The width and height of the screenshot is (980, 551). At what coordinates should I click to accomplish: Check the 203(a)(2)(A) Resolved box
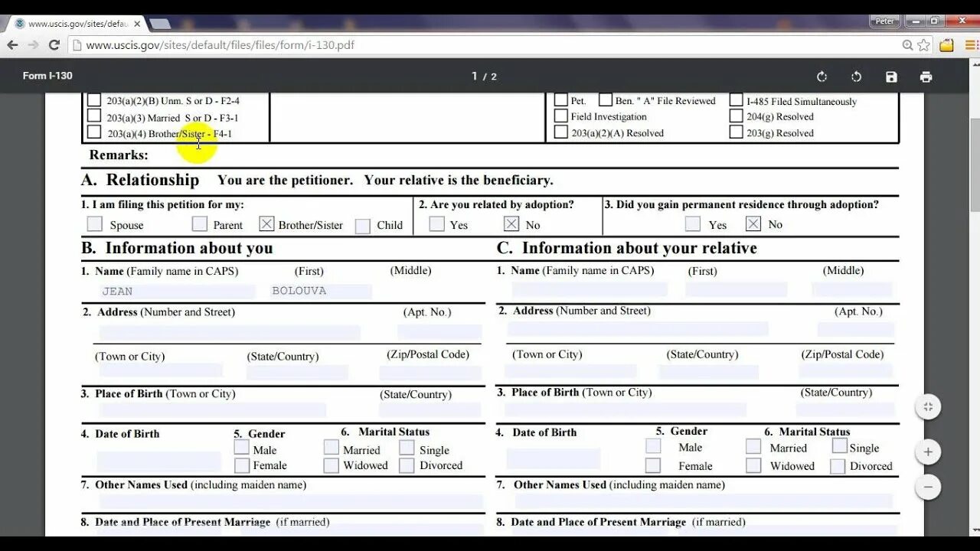click(x=561, y=132)
